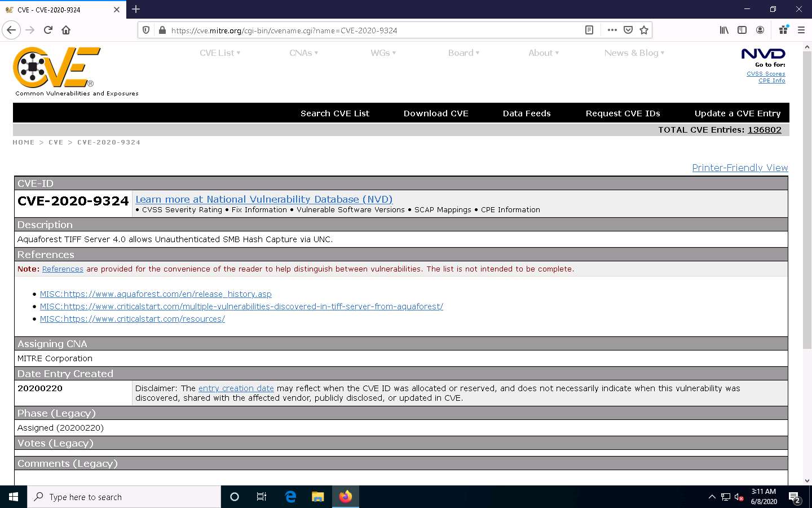Open the browser home page
Image resolution: width=812 pixels, height=508 pixels.
[x=66, y=30]
